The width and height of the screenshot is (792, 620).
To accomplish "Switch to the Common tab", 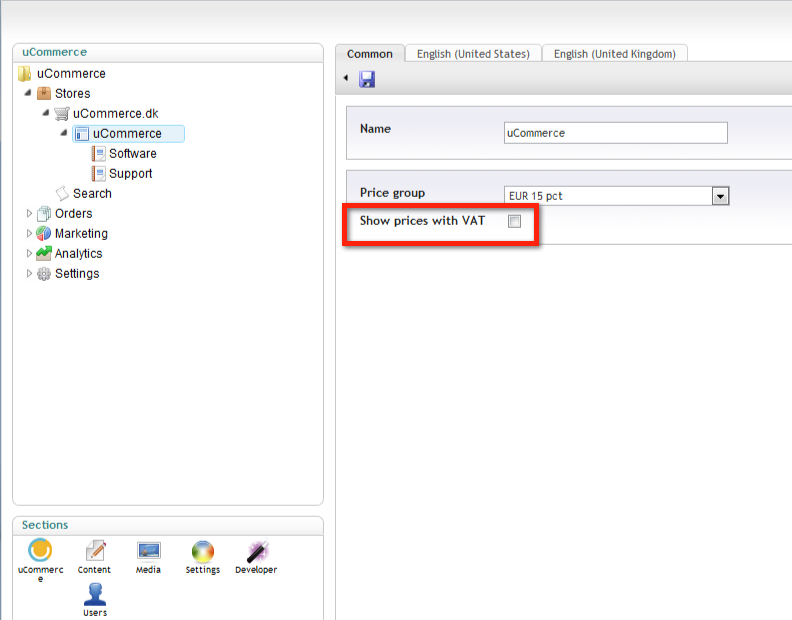I will pos(370,54).
